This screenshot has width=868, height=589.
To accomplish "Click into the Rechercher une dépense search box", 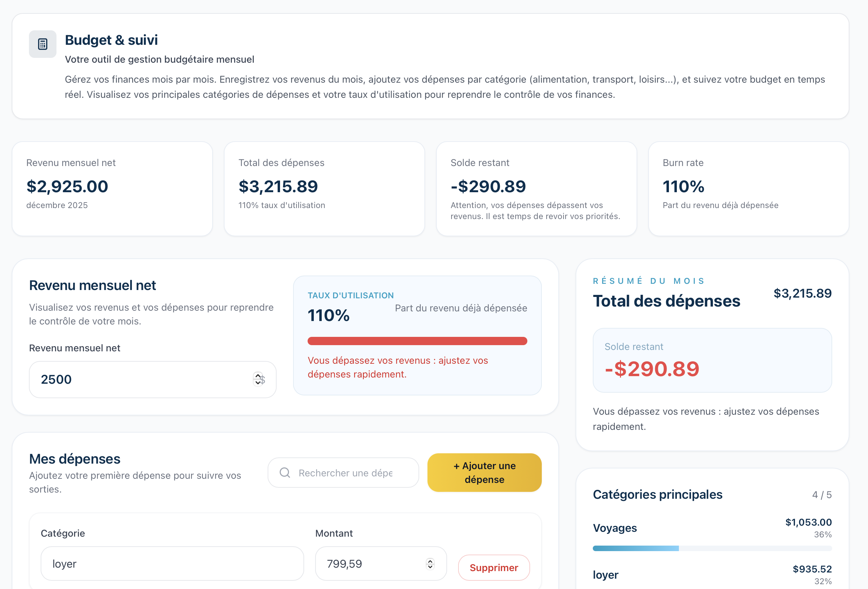I will point(345,473).
